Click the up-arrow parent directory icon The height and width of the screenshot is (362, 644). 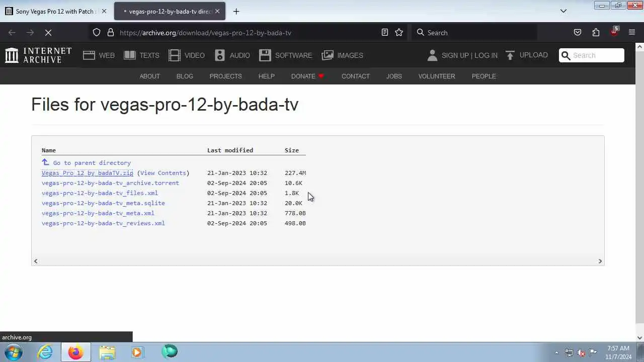(45, 162)
